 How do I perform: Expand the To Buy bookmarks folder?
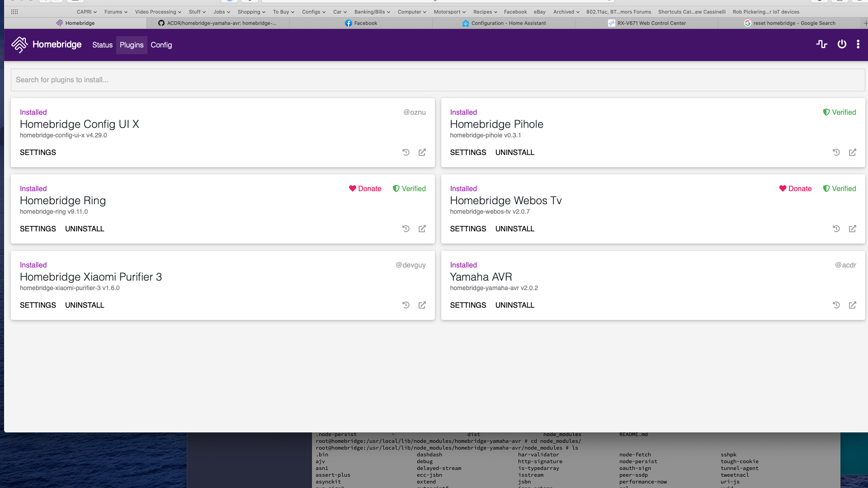click(x=283, y=12)
